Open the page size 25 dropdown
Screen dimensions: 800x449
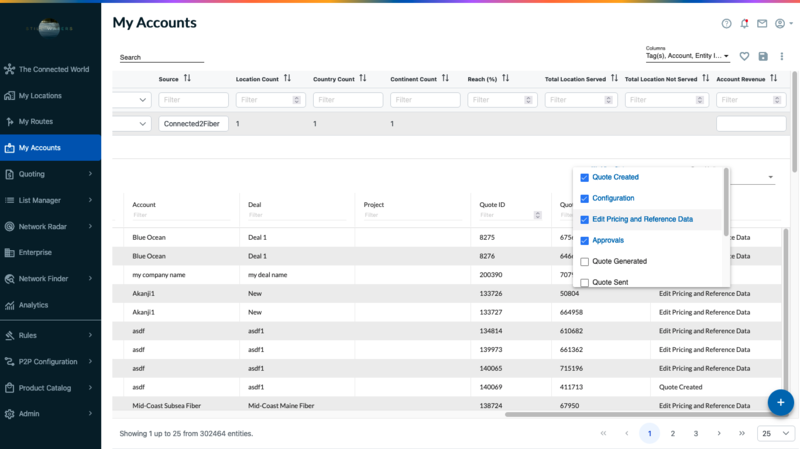point(776,434)
